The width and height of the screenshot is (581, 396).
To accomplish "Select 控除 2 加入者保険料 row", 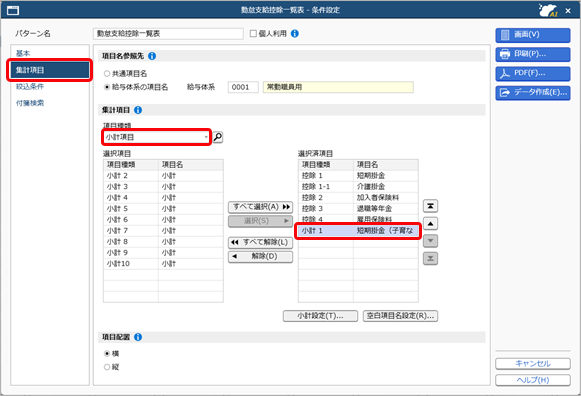I will click(358, 198).
